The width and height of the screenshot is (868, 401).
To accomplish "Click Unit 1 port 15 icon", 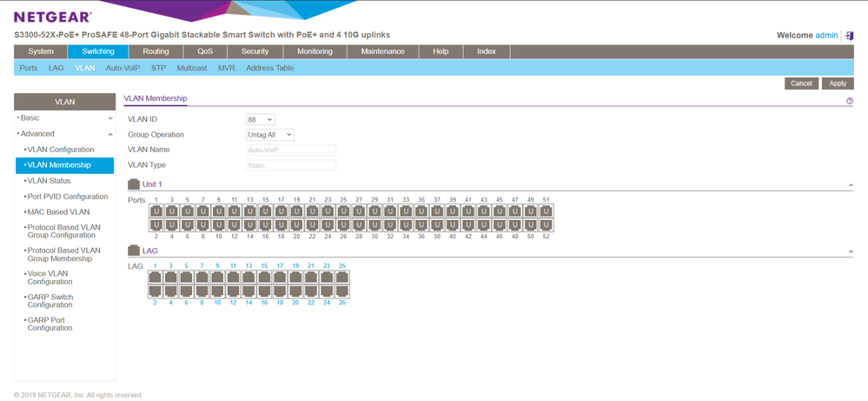I will 266,211.
